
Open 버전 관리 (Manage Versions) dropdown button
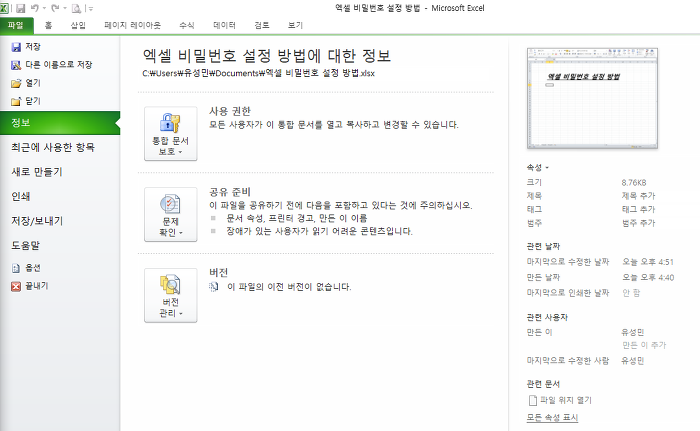tap(171, 295)
